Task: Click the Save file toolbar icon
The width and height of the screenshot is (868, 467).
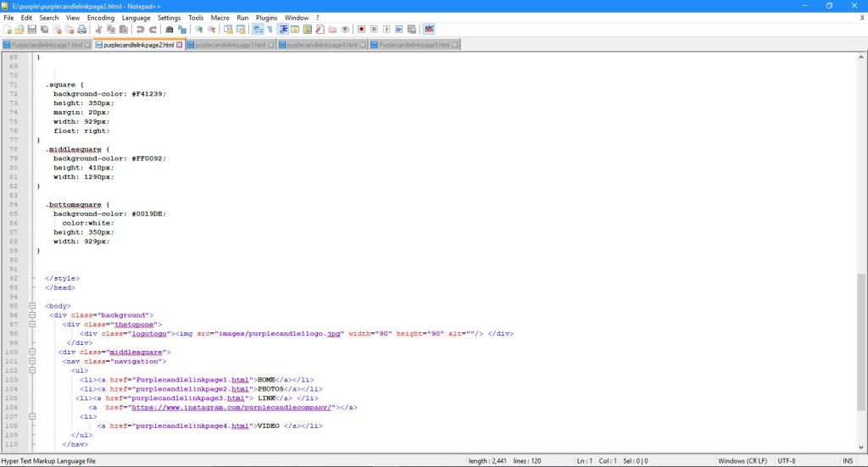Action: (31, 29)
